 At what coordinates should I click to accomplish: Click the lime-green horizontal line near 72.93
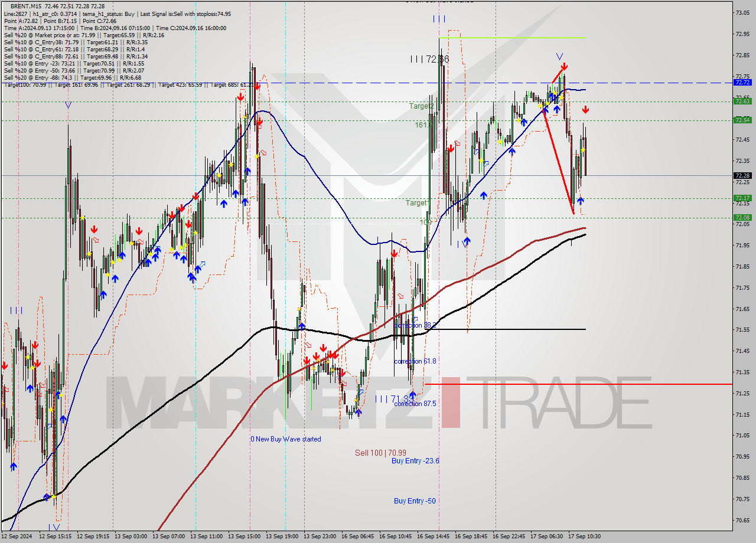point(511,38)
